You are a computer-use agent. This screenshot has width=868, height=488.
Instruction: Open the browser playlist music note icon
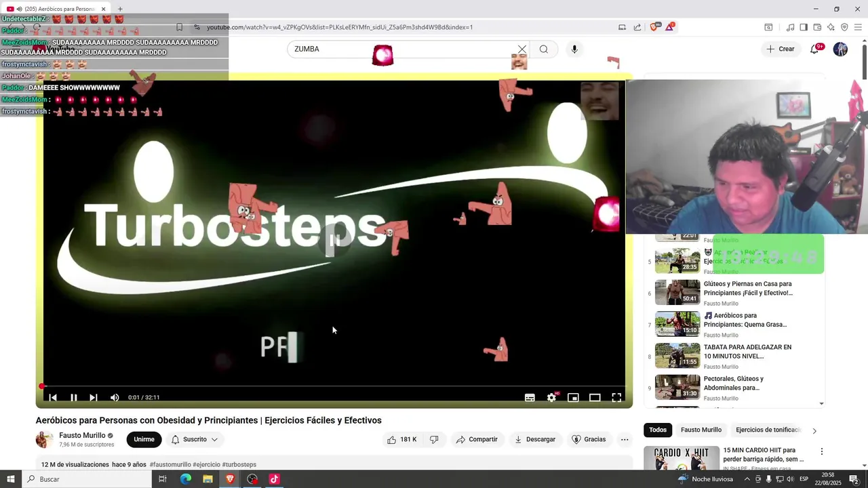point(790,27)
